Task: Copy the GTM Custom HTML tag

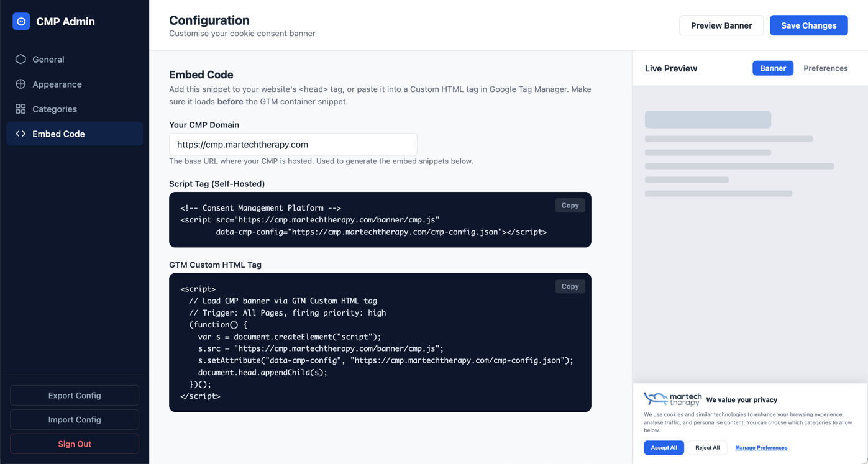Action: coord(570,286)
